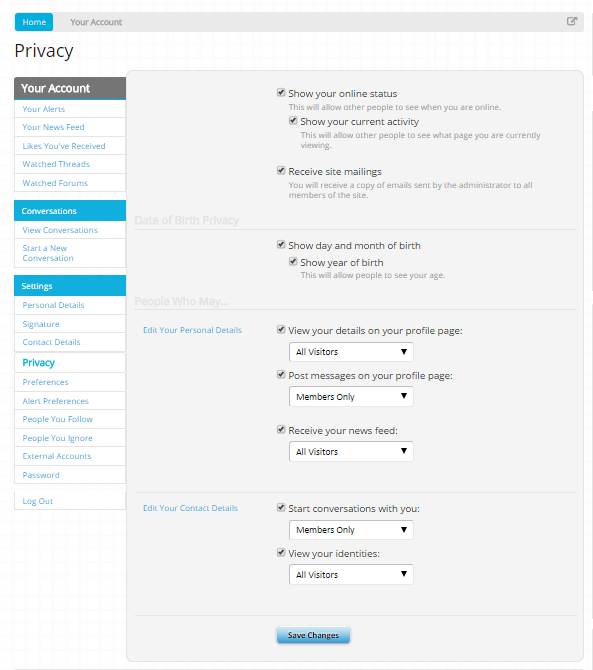Viewport: 593px width, 670px height.
Task: Click the Save Changes button
Action: [313, 635]
